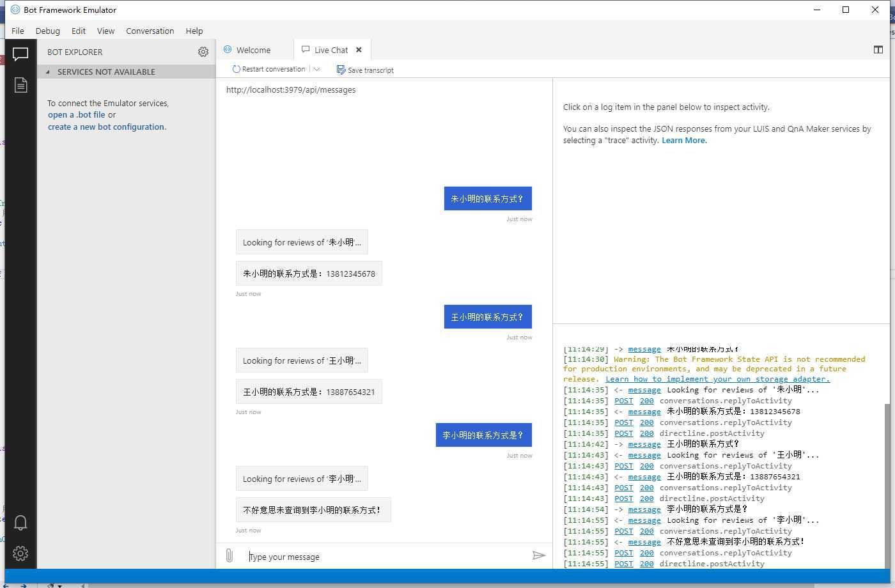
Task: Click the attach file paperclip icon
Action: click(230, 555)
